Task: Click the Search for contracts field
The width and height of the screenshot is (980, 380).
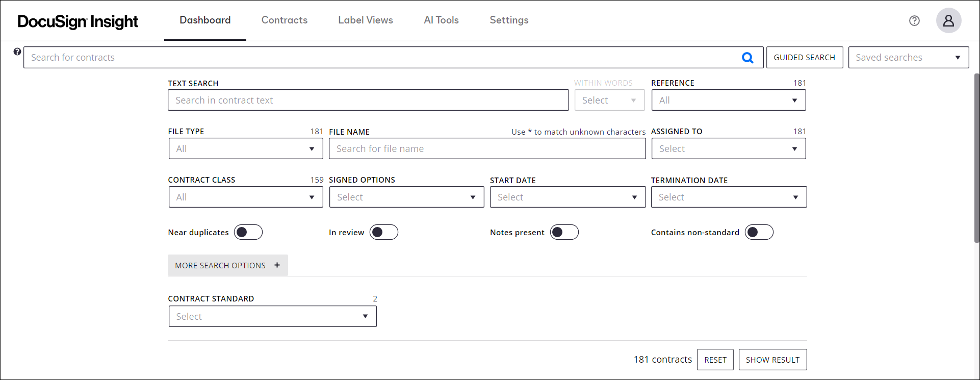Action: (x=394, y=58)
